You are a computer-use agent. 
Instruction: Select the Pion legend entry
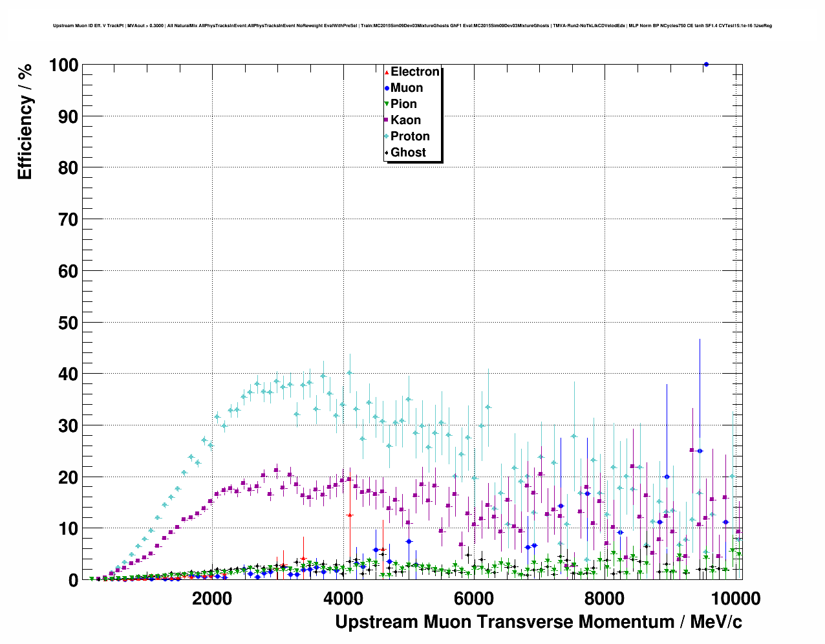(400, 104)
